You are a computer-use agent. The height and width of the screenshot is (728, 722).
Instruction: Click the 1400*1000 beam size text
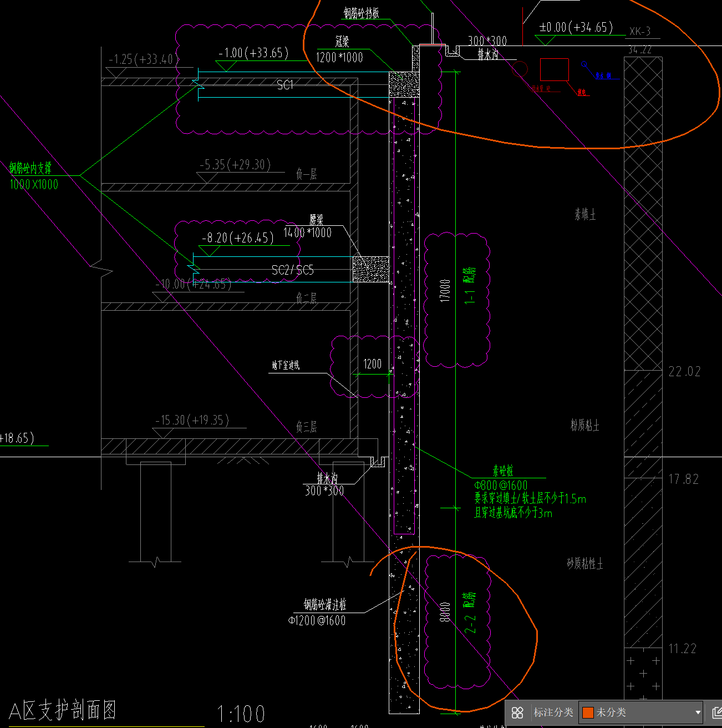(307, 233)
